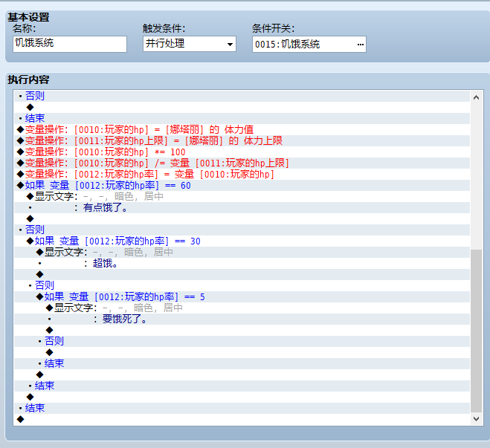Image resolution: width=490 pixels, height=448 pixels.
Task: Click the scroll down arrow in 执行内容 list
Action: pos(476,419)
